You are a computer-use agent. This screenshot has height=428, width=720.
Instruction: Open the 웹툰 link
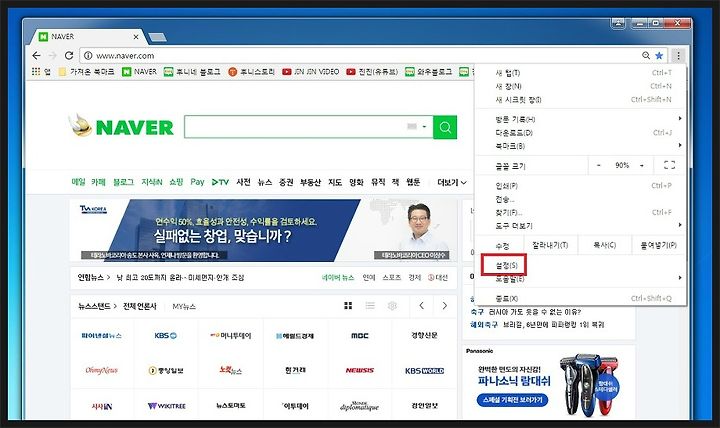click(413, 182)
